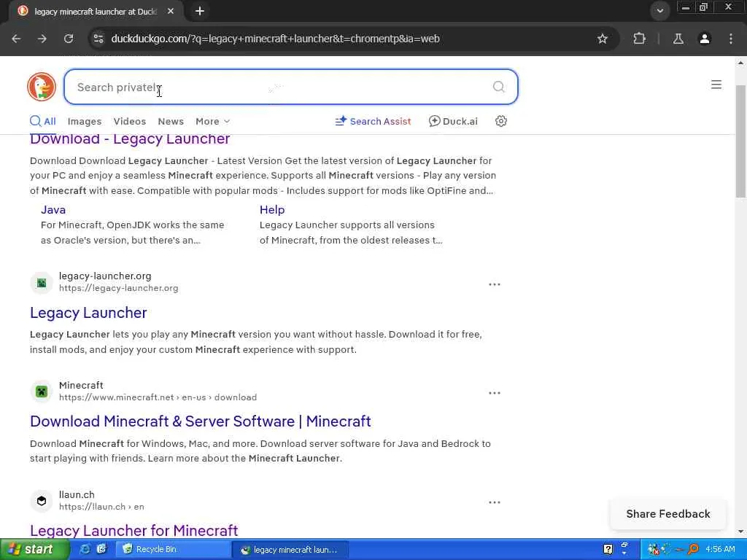Open search settings gear icon
Image resolution: width=747 pixels, height=560 pixels.
coord(500,121)
